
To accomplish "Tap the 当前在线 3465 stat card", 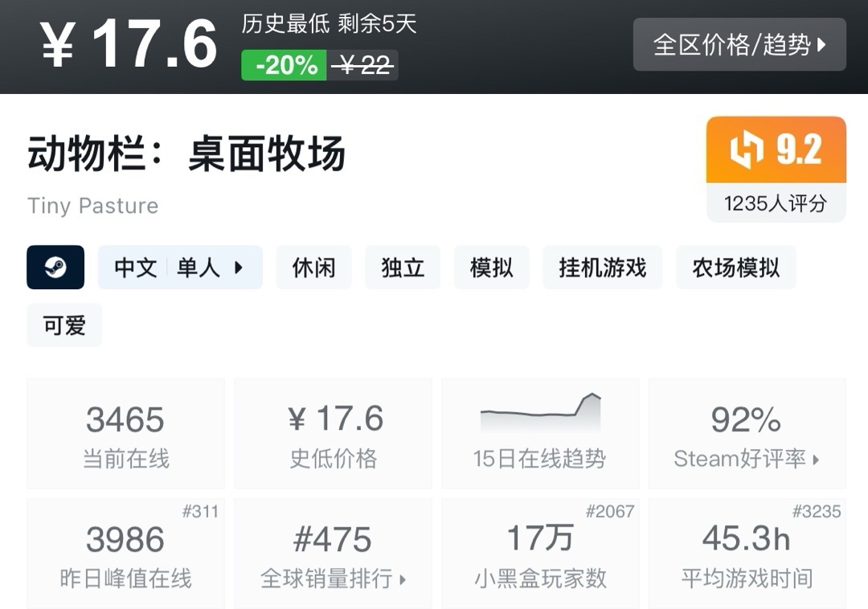I will click(125, 434).
